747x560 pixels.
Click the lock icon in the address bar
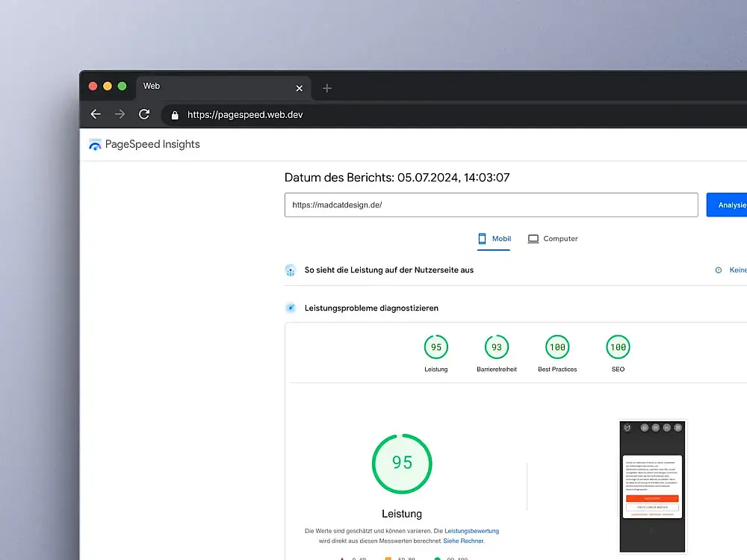[x=175, y=115]
